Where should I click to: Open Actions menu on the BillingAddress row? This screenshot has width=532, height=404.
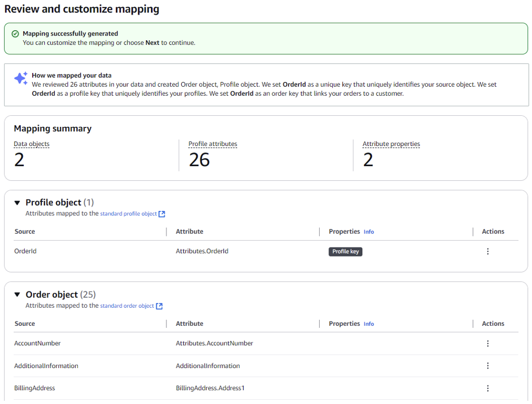coord(488,388)
